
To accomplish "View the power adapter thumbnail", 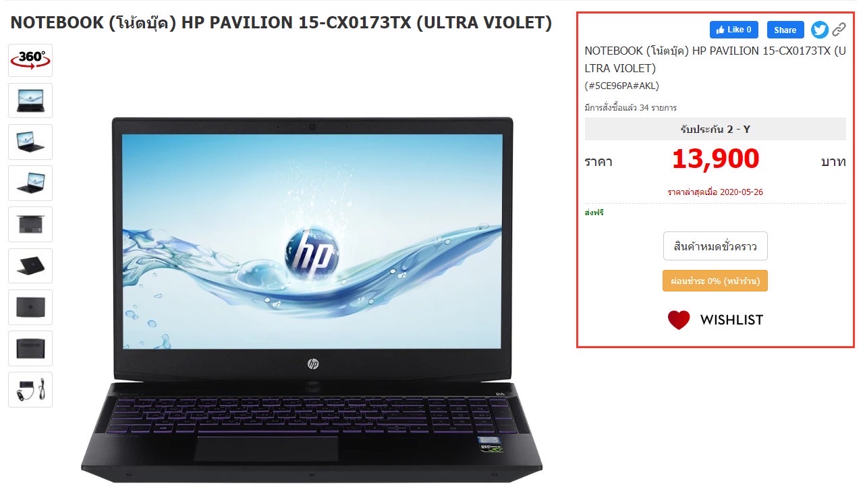I will [x=30, y=389].
